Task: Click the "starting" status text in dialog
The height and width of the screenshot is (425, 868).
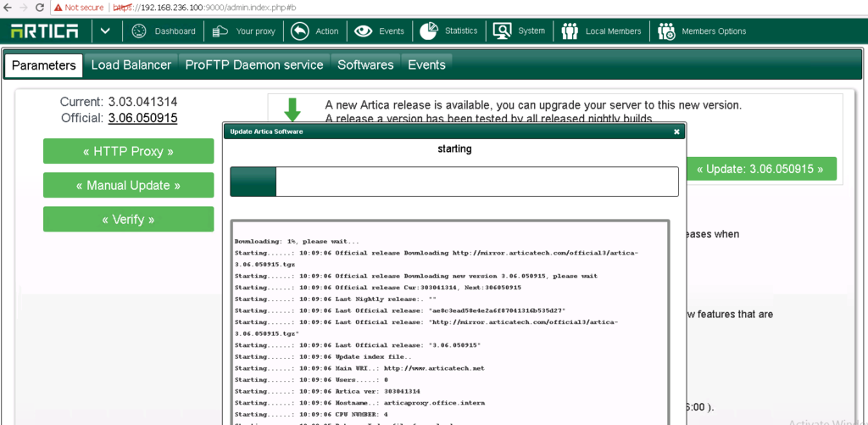Action: (x=454, y=148)
